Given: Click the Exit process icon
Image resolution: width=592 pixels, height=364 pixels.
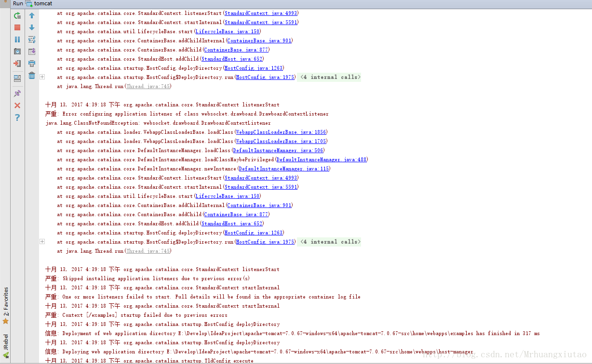Looking at the screenshot, I should point(17,64).
